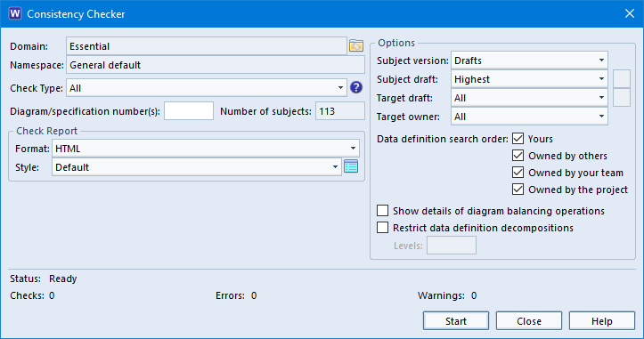Viewport: 644px width, 339px height.
Task: Click the Start button
Action: 456,321
